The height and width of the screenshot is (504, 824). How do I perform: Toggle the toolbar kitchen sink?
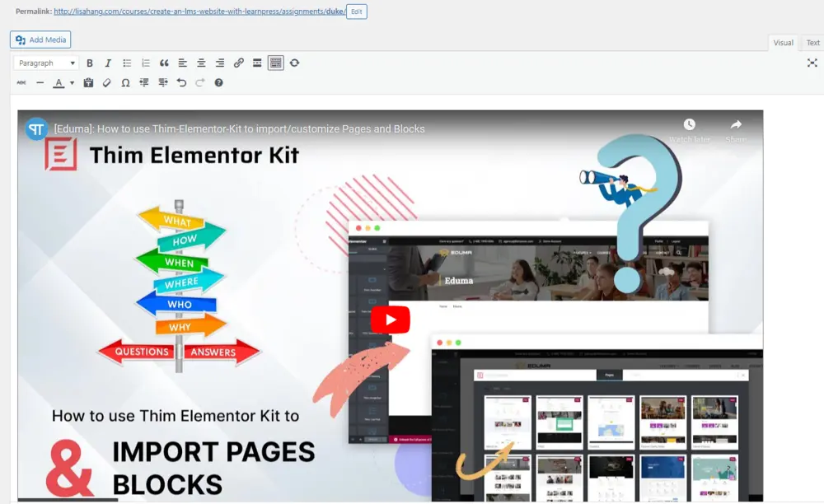275,63
